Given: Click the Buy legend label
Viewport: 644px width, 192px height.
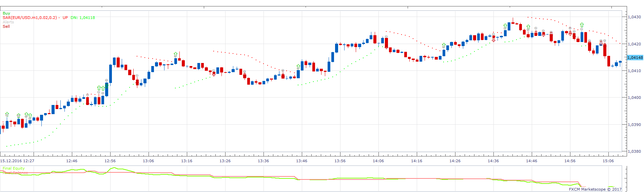Looking at the screenshot, I should coord(6,14).
